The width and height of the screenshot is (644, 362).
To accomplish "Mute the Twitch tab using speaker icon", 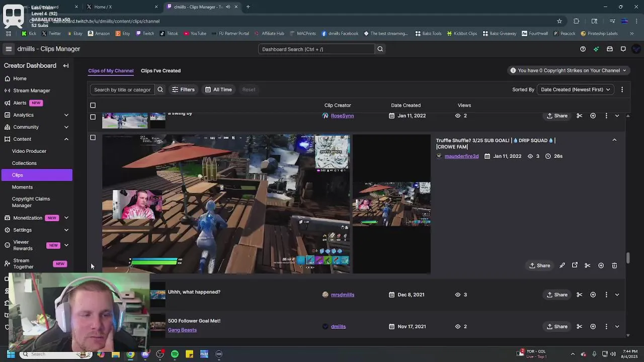I will pyautogui.click(x=228, y=7).
